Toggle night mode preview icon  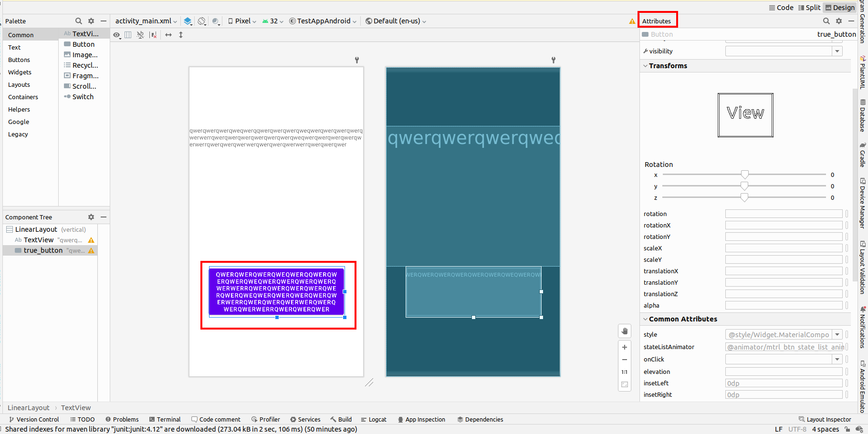pyautogui.click(x=216, y=21)
